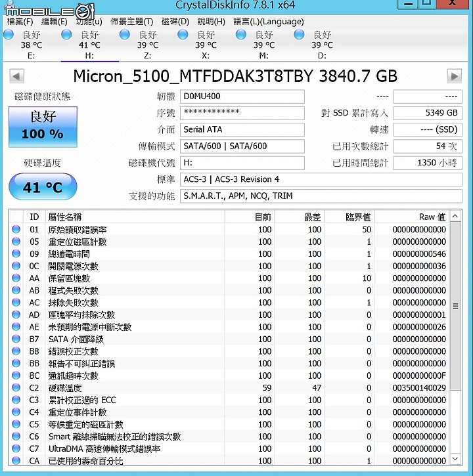The width and height of the screenshot is (473, 476).
Task: Click the scroll-down arrow of attribute list
Action: [455, 458]
